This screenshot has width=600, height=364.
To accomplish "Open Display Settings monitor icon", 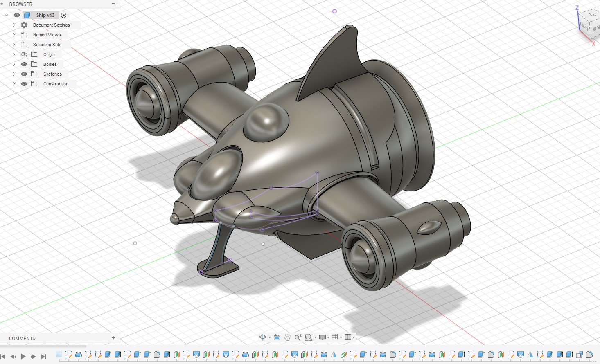I will coord(323,337).
